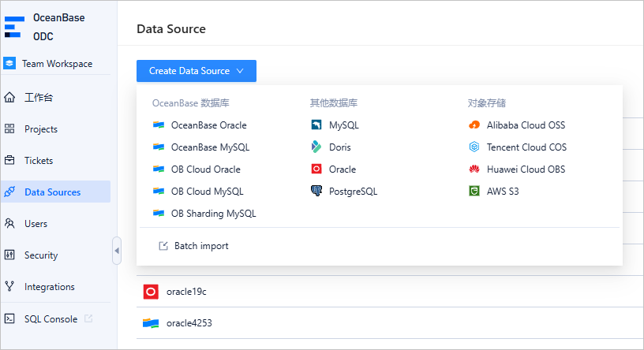Expand the Create Data Source dropdown
Screen dimensions: 644x350
[196, 71]
